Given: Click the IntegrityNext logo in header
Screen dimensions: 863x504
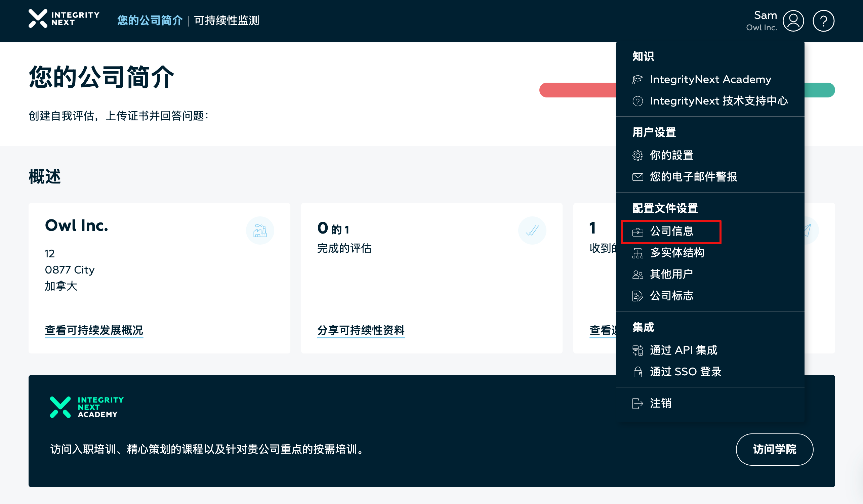Looking at the screenshot, I should (64, 19).
